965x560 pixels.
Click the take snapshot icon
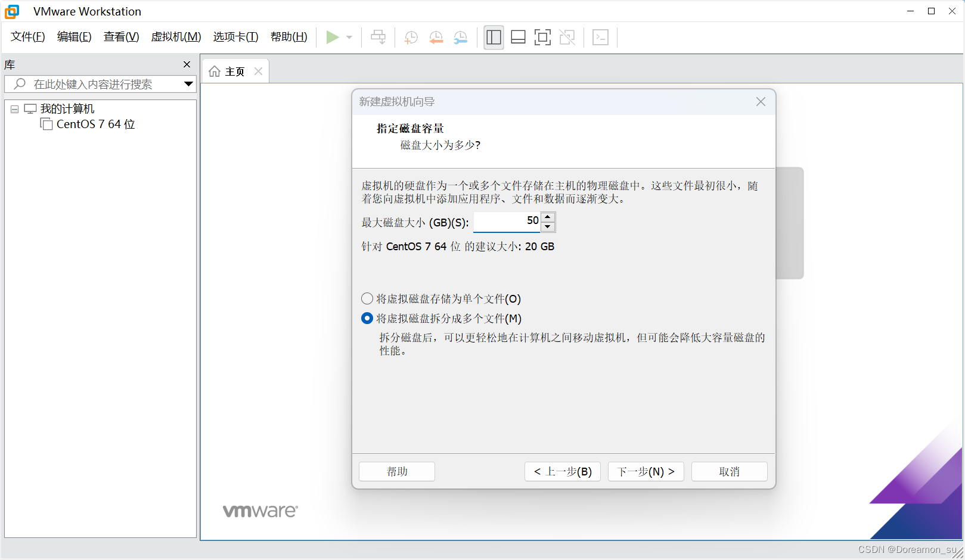click(x=411, y=37)
